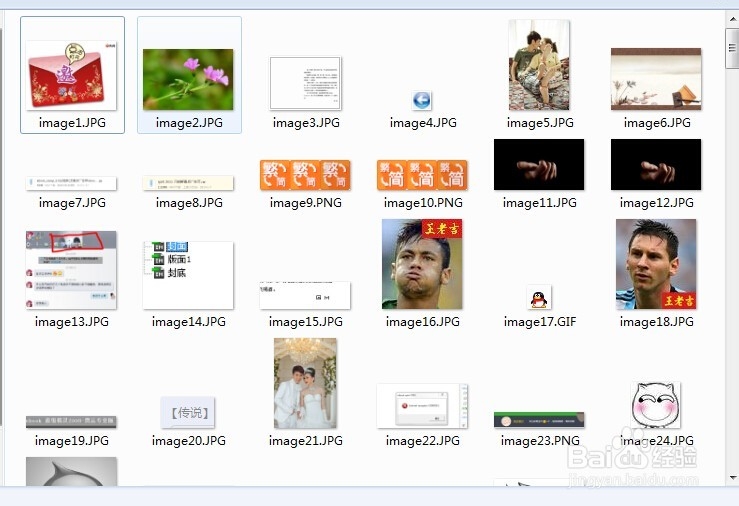
Task: Click the file name image8.JPG
Action: coord(189,203)
